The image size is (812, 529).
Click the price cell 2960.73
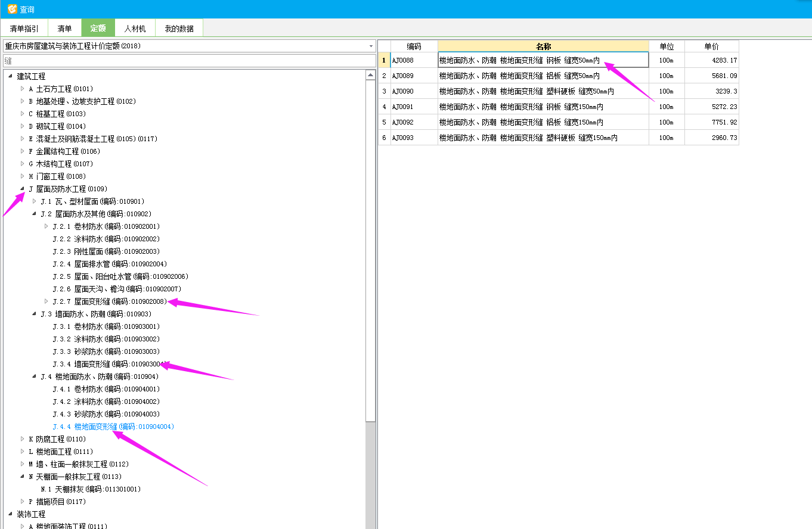pyautogui.click(x=711, y=138)
